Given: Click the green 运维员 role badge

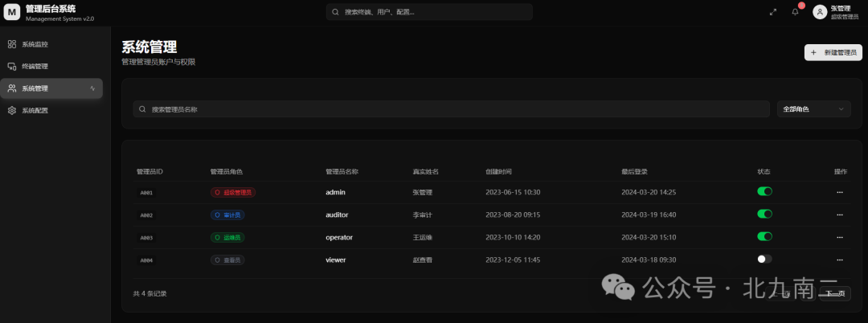Looking at the screenshot, I should [227, 237].
